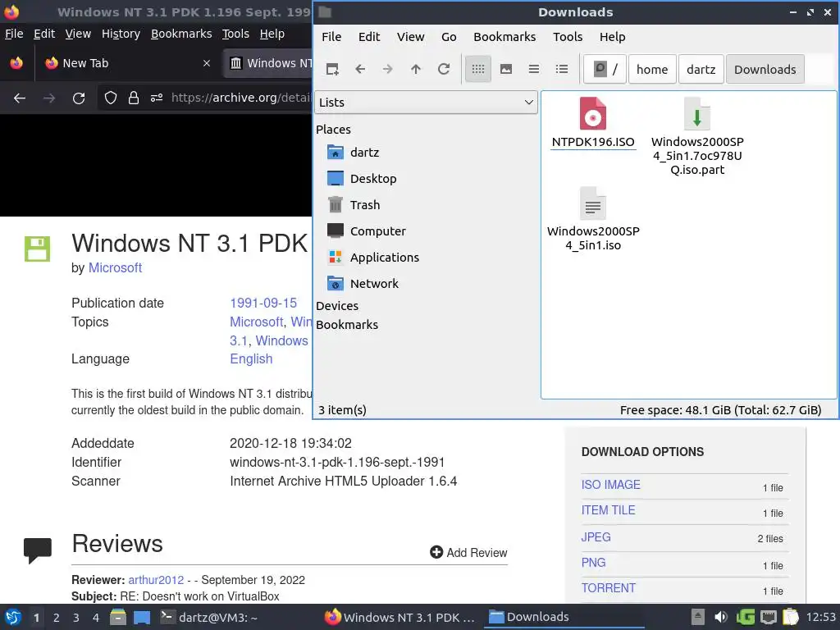Open Firefox Bookmarks menu
The image size is (840, 630).
[x=181, y=34]
